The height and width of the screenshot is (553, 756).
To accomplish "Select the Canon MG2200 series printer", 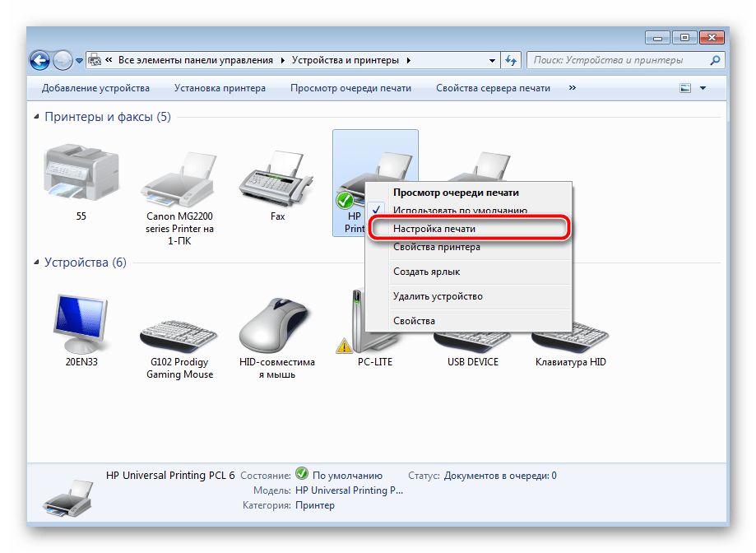I will [179, 184].
